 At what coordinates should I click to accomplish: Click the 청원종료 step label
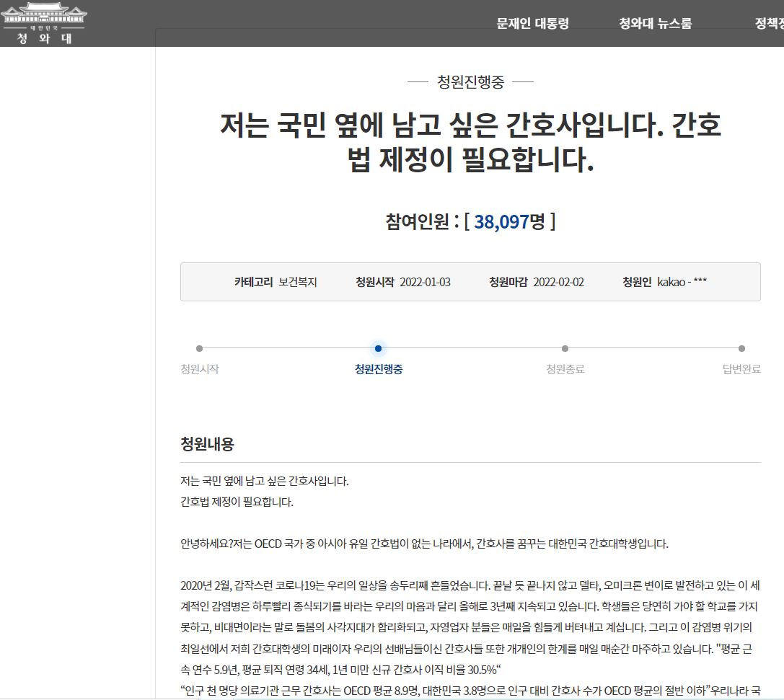point(565,369)
